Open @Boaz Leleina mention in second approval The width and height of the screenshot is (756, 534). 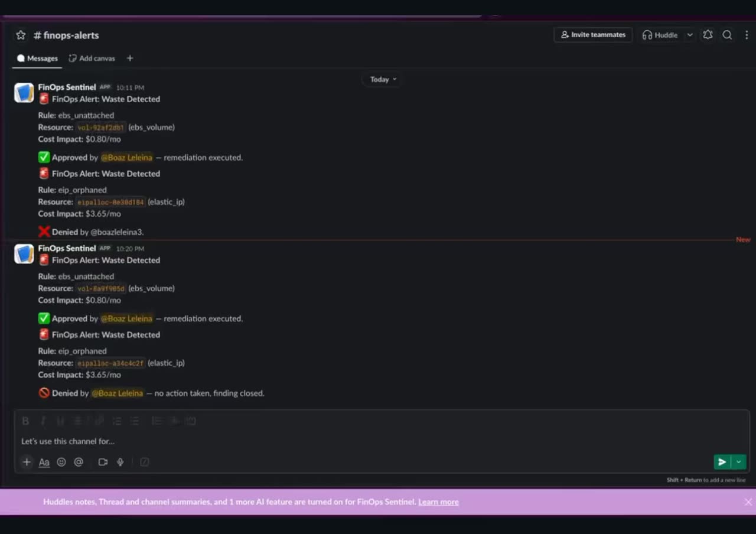tap(126, 319)
